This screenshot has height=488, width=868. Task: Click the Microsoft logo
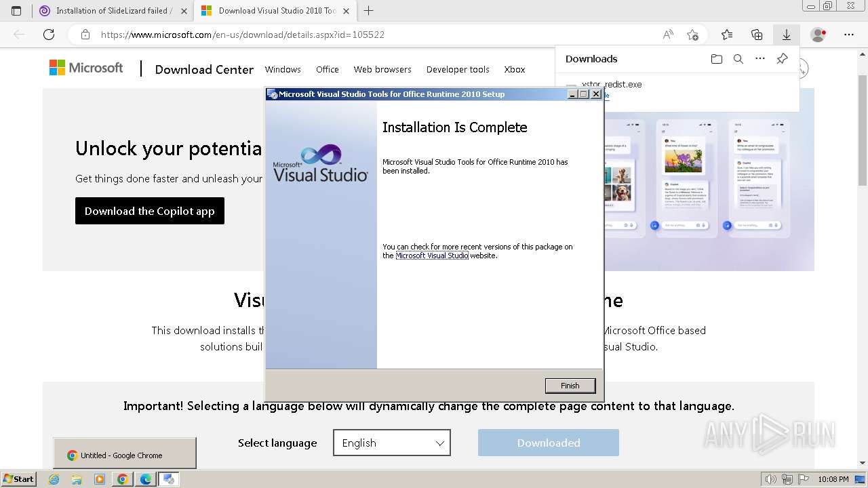coord(86,68)
